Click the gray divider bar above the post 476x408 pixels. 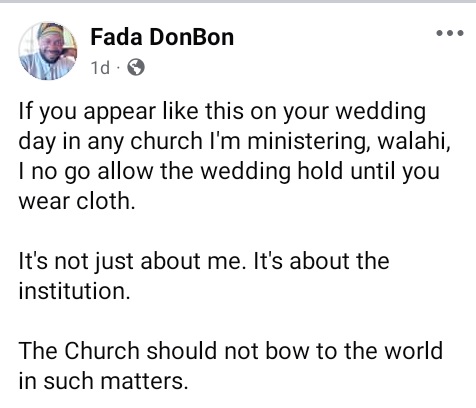coord(238,2)
